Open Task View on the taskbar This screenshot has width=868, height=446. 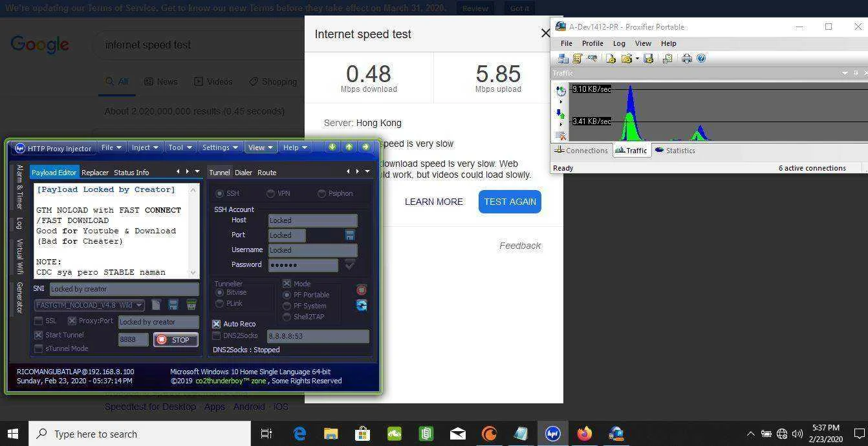(x=266, y=434)
